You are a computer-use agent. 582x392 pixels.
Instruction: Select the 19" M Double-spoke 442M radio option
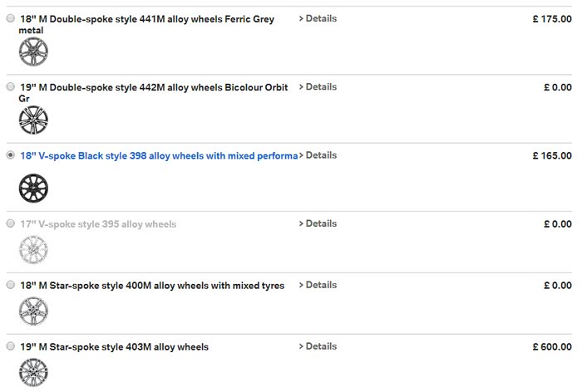(11, 86)
